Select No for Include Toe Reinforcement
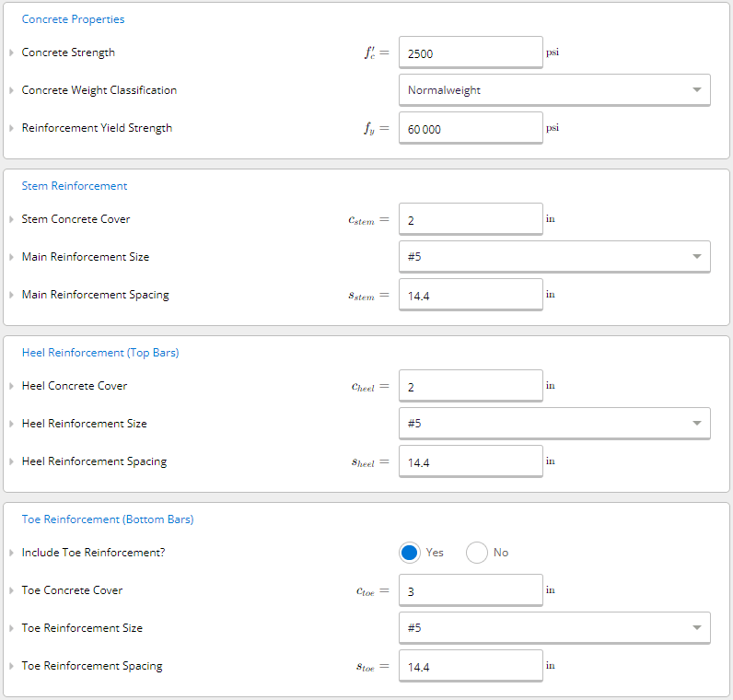The image size is (733, 700). [x=477, y=553]
